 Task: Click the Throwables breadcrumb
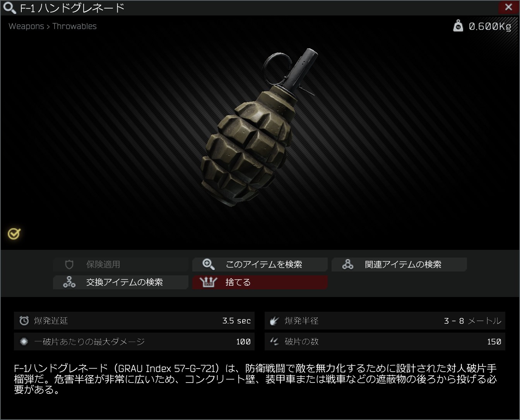[74, 26]
